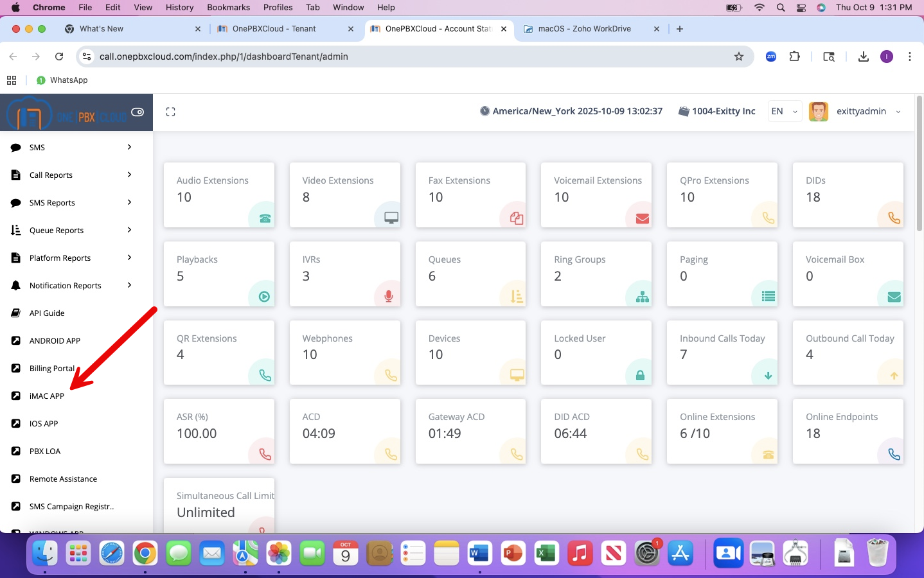Open the iMAC APP link
Image resolution: width=924 pixels, height=578 pixels.
47,396
